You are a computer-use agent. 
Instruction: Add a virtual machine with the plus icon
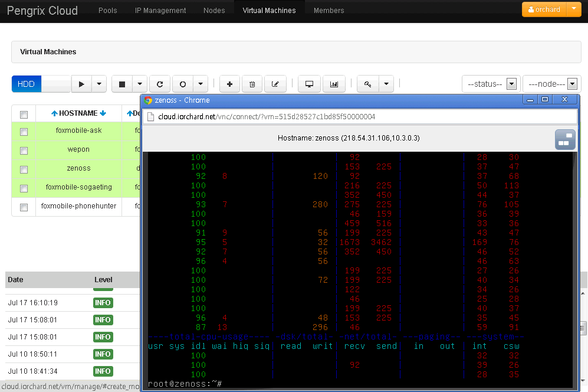[229, 84]
